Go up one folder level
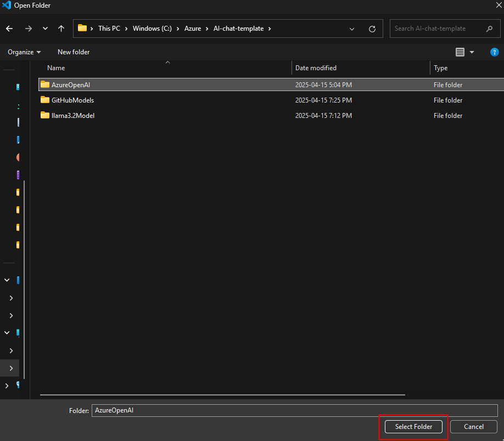The image size is (504, 441). tap(61, 29)
